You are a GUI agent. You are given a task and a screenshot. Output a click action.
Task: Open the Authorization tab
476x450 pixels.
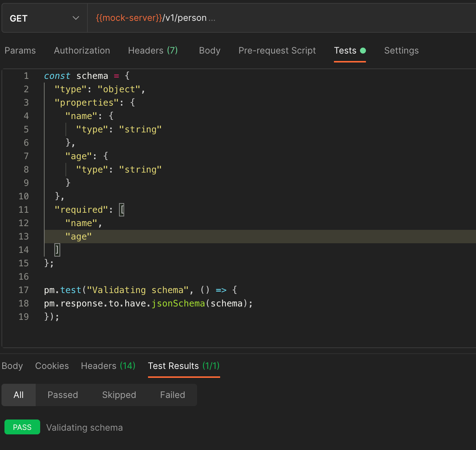(x=82, y=51)
